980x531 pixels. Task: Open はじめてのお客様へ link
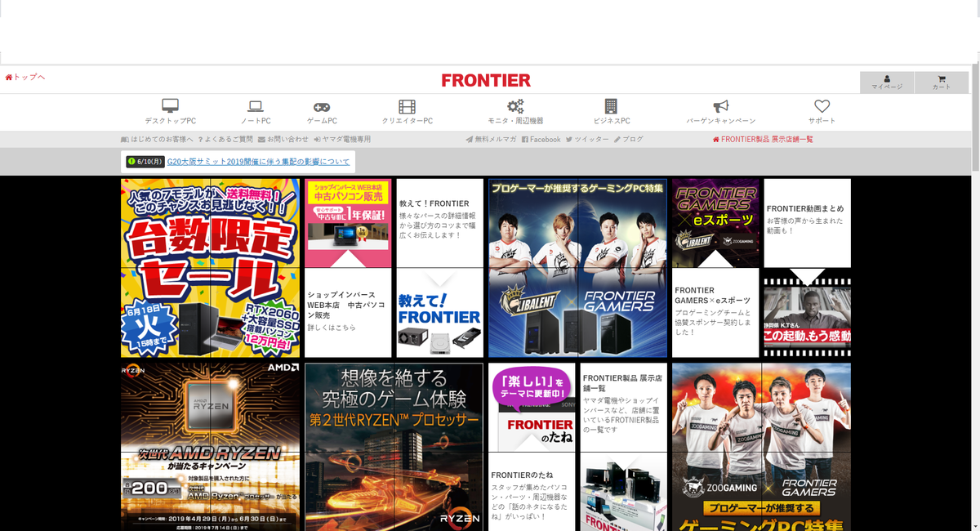tap(157, 140)
